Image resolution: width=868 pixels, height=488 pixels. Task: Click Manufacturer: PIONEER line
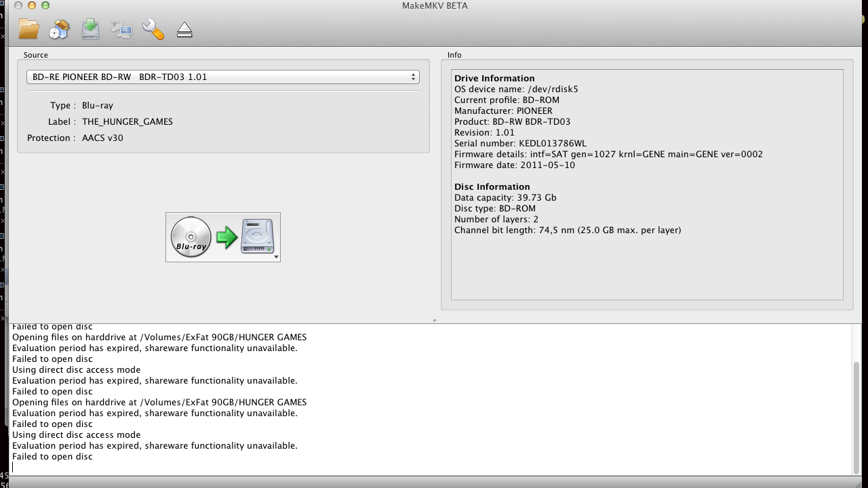(x=503, y=111)
